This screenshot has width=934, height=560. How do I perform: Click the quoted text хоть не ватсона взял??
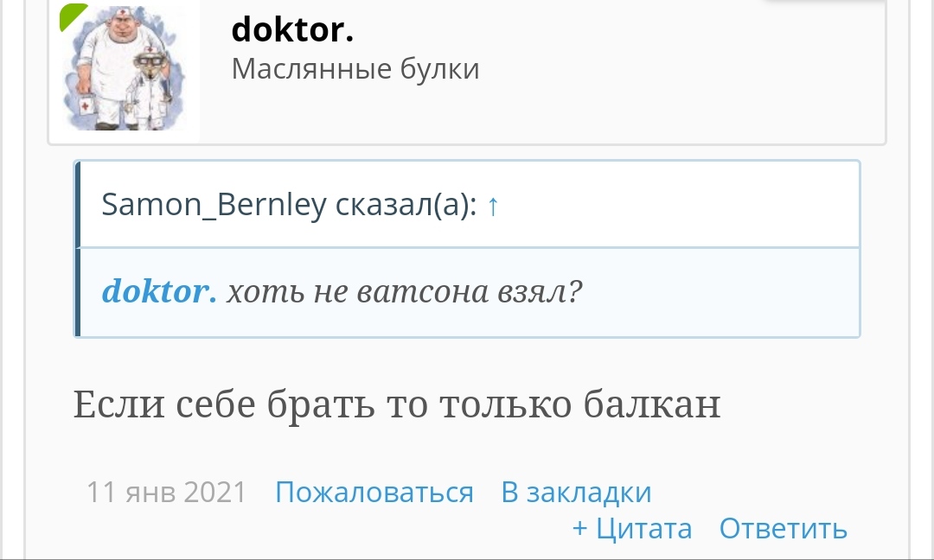(x=405, y=293)
